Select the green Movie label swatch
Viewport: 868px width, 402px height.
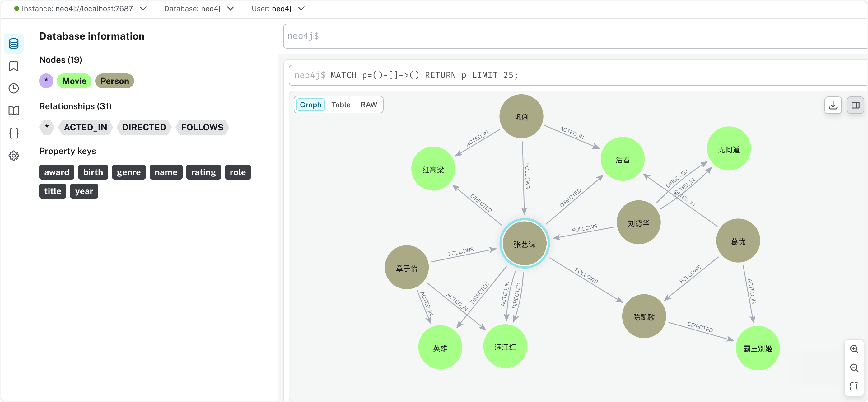tap(74, 81)
